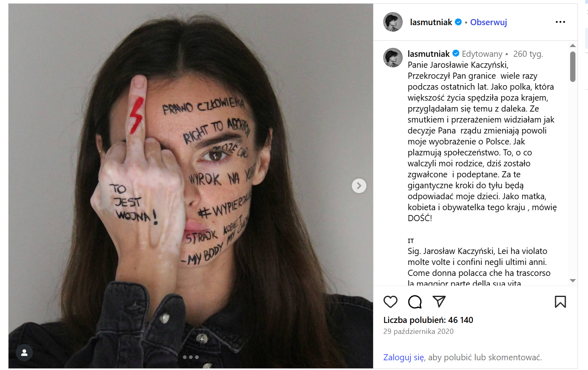Click the verified badge in the header

click(458, 22)
